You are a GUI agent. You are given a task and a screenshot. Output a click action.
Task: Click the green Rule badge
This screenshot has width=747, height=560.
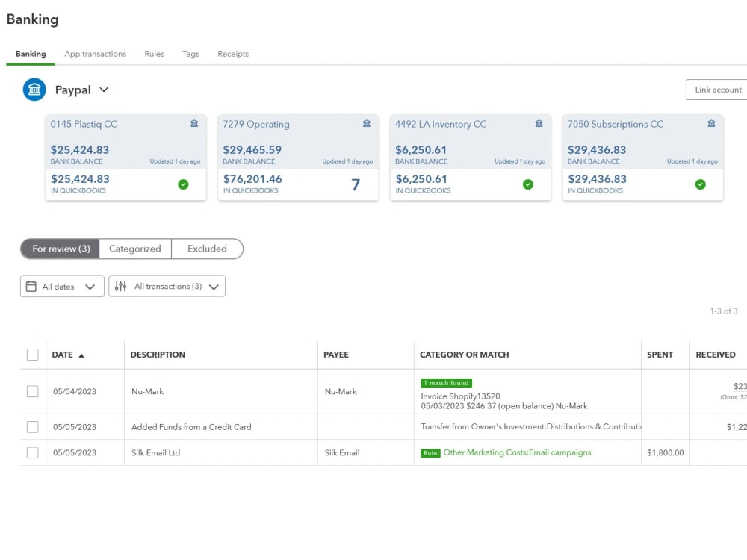coord(430,453)
